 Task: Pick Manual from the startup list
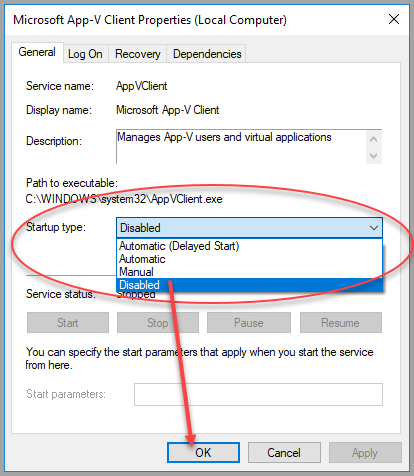click(249, 272)
